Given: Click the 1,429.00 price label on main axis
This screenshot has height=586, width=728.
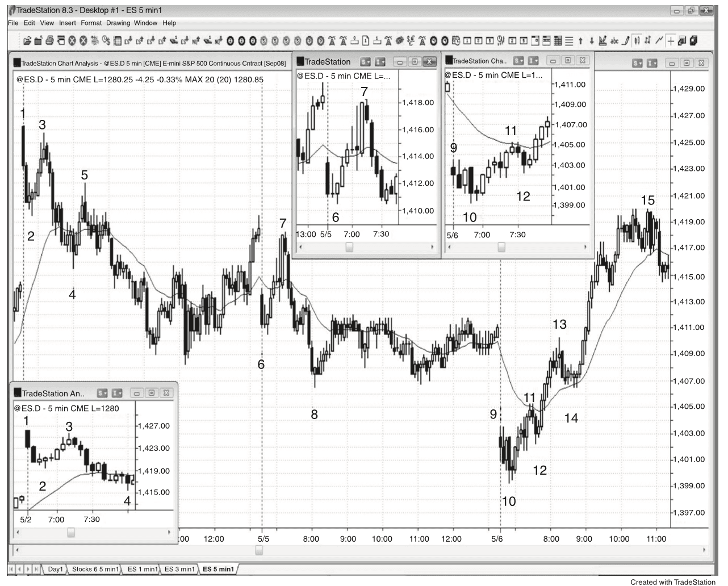Looking at the screenshot, I should (689, 89).
